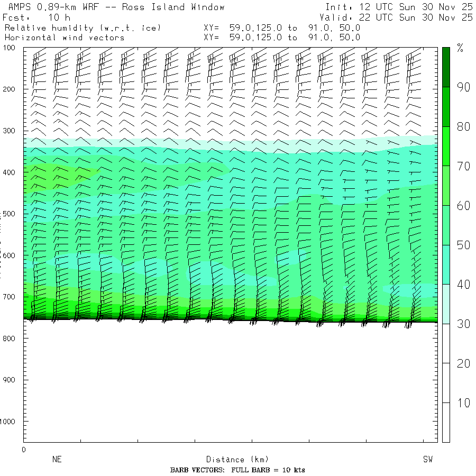The height and width of the screenshot is (476, 476).
Task: Click the Horizontal wind vectors label
Action: pyautogui.click(x=65, y=38)
